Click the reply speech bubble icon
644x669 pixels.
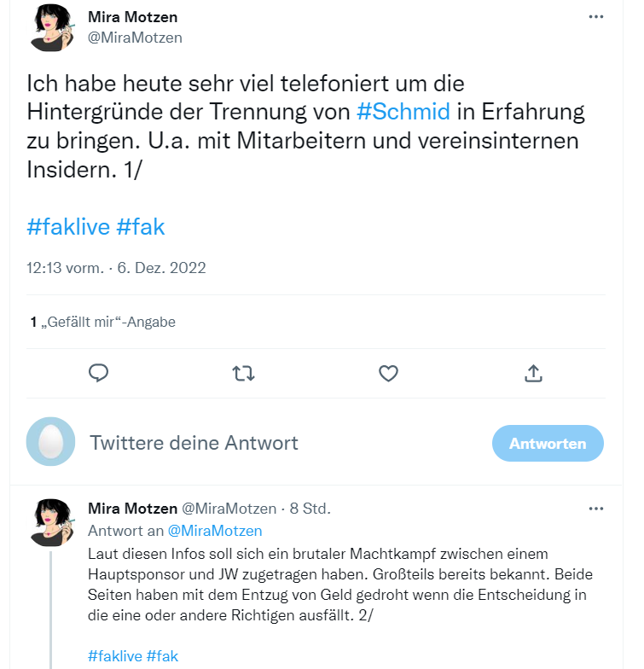coord(99,373)
